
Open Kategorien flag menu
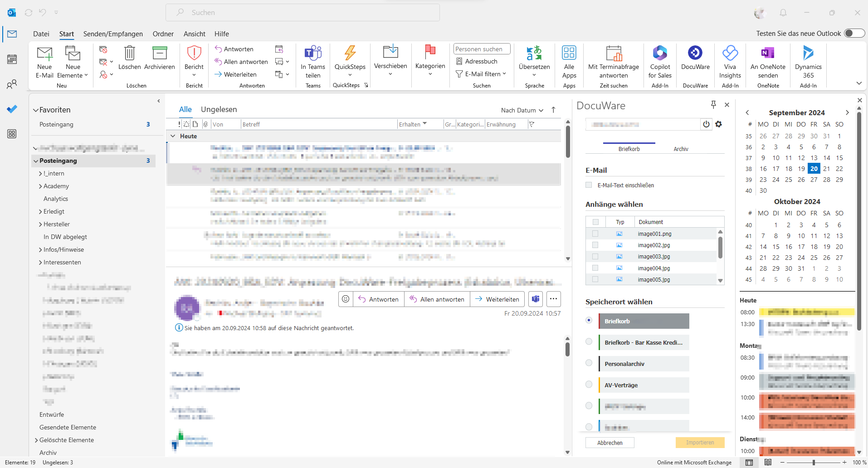(430, 60)
